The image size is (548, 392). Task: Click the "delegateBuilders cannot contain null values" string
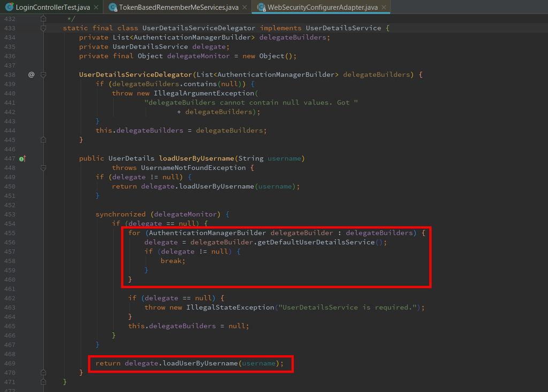point(251,102)
